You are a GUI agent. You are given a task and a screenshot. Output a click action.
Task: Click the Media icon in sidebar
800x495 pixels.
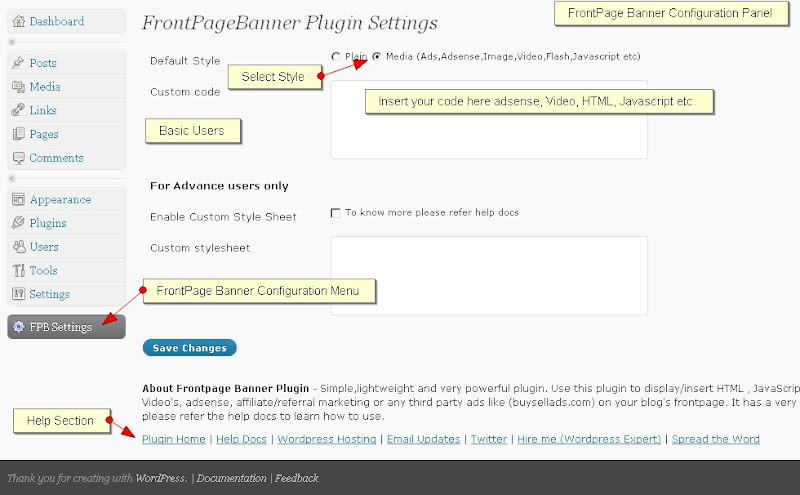[x=18, y=86]
